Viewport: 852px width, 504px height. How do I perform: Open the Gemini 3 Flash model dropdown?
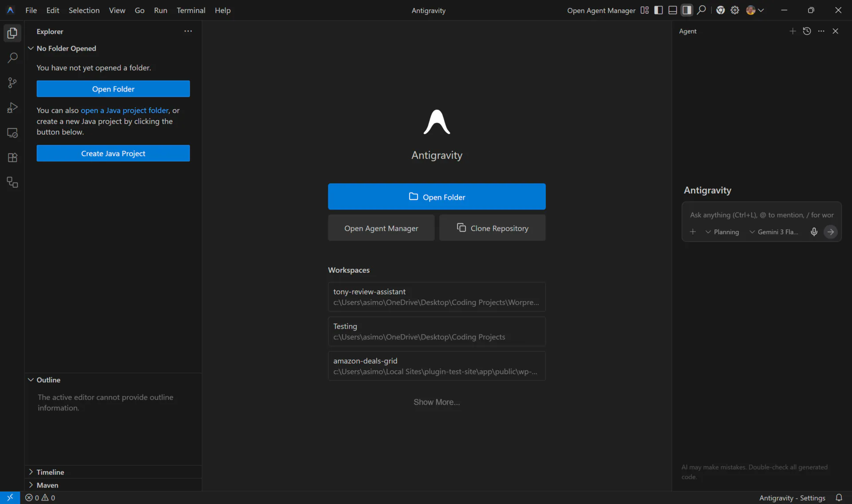pos(774,232)
